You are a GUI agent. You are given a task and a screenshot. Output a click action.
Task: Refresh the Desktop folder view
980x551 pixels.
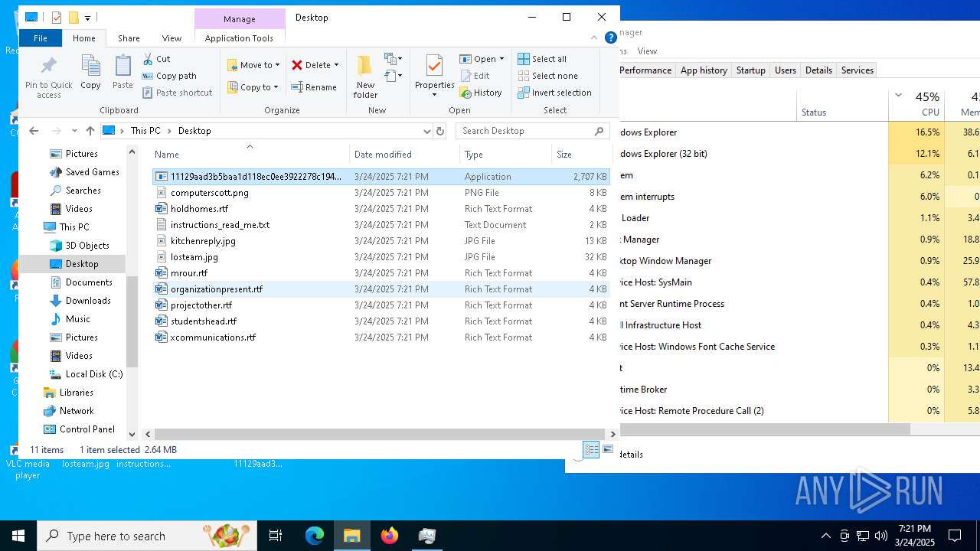(440, 131)
